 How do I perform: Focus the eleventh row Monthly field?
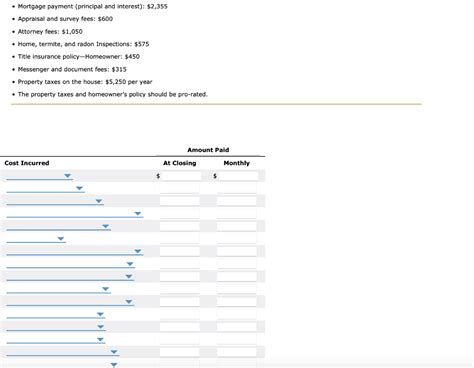pos(237,302)
